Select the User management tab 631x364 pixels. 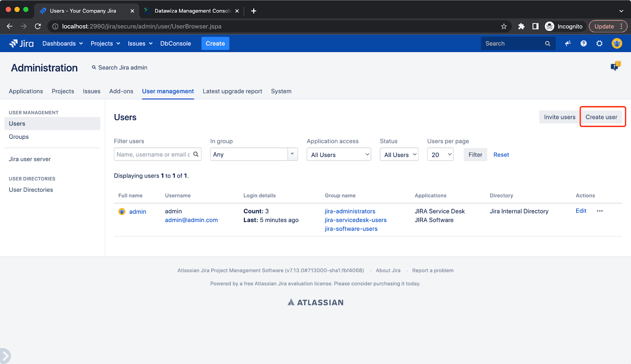coord(168,91)
